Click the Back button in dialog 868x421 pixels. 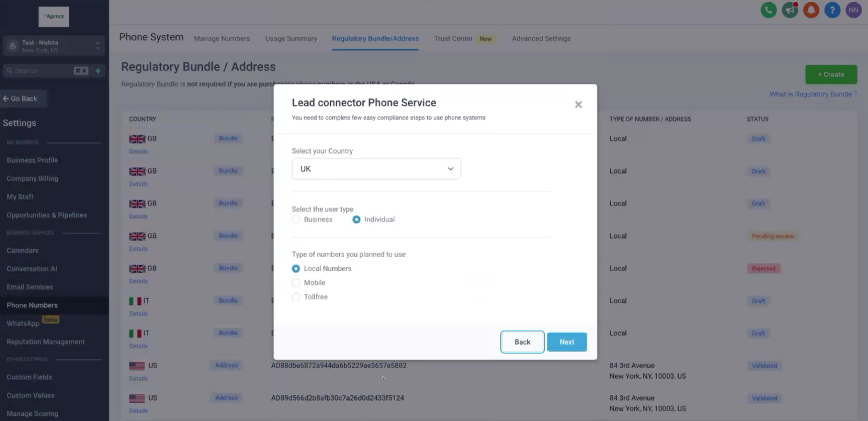click(522, 342)
